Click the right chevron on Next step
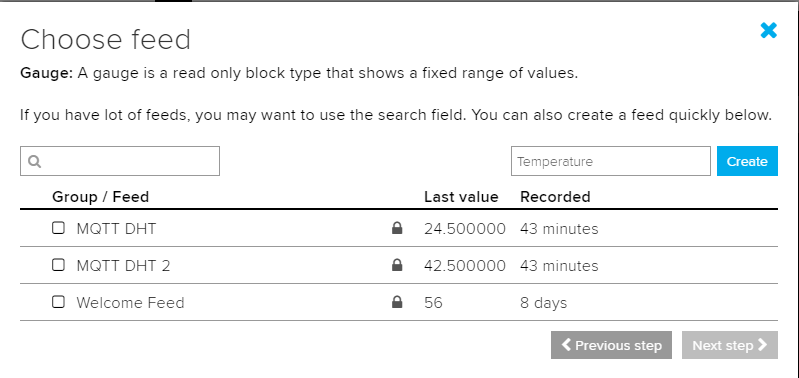 (x=762, y=345)
